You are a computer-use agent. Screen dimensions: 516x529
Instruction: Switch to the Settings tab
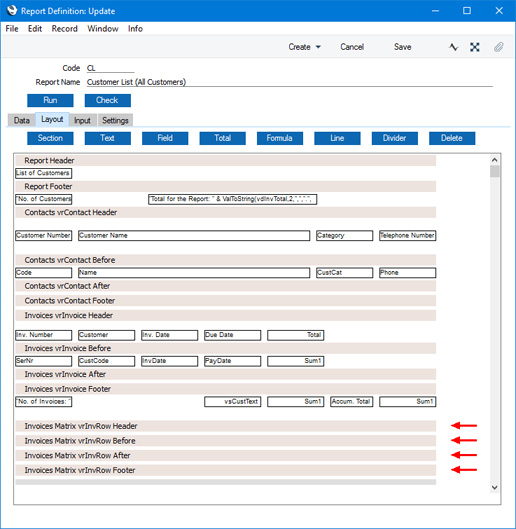pos(115,120)
